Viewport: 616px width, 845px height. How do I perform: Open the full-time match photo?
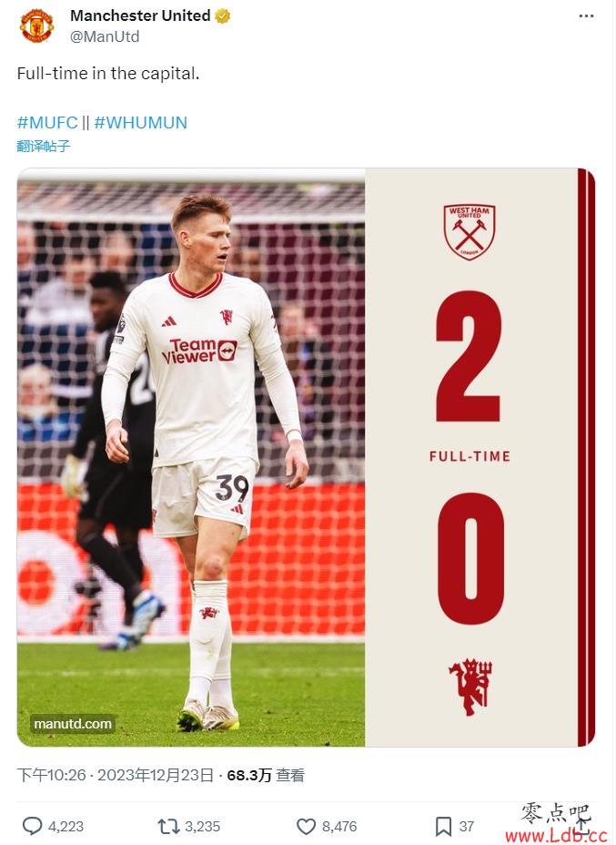[306, 457]
